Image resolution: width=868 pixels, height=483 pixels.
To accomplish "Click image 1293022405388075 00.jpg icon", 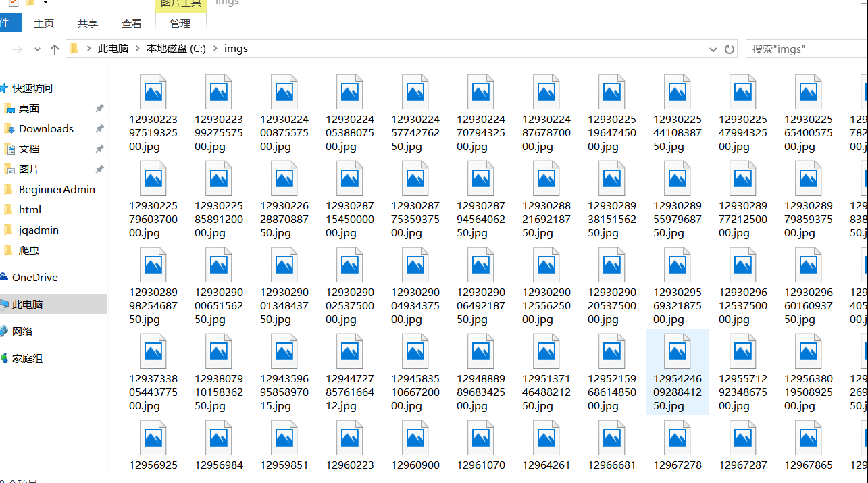I will [350, 92].
